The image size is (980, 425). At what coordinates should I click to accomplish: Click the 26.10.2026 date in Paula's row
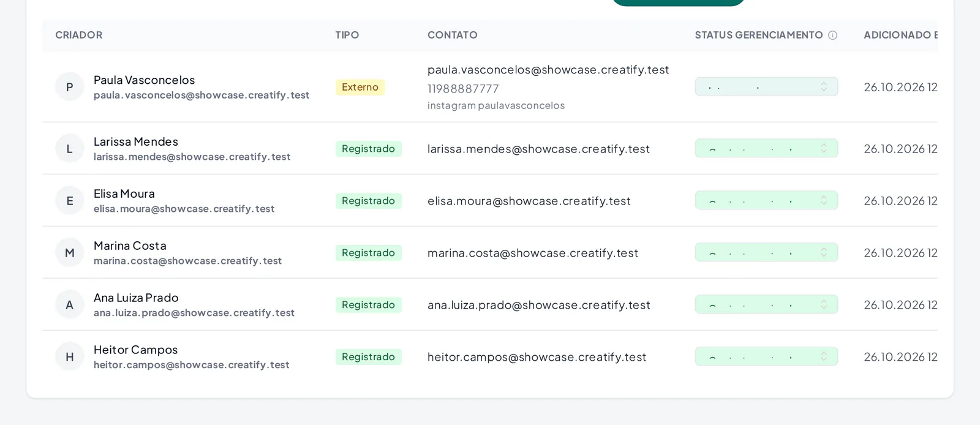coord(900,87)
